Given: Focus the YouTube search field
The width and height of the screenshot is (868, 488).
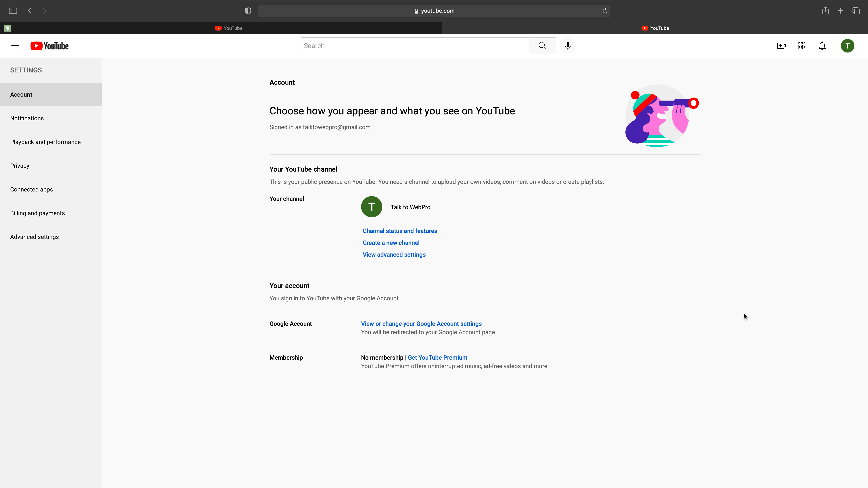Looking at the screenshot, I should (x=415, y=46).
